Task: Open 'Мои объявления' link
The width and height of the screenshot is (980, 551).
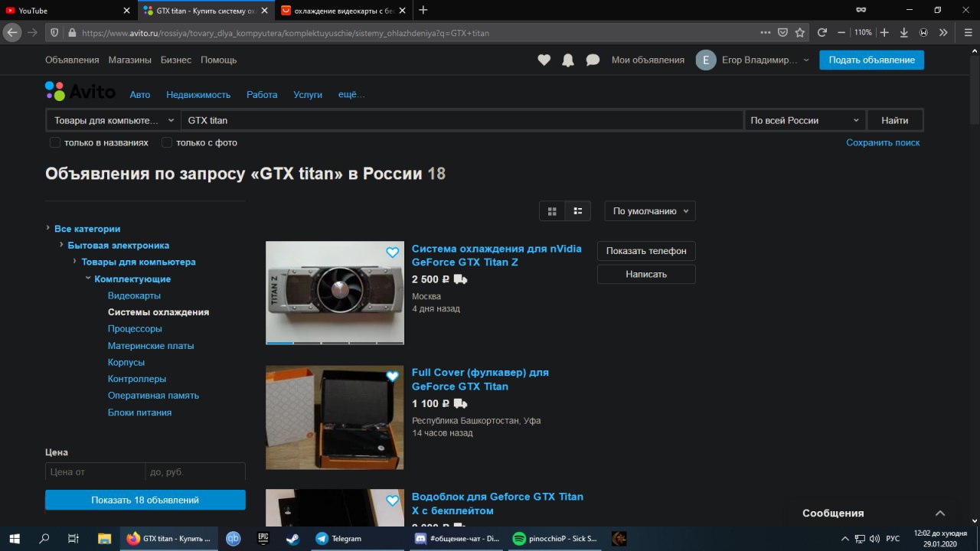Action: [648, 60]
